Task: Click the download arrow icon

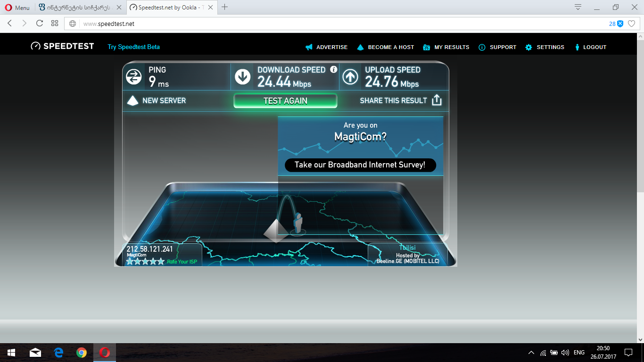Action: [x=242, y=77]
